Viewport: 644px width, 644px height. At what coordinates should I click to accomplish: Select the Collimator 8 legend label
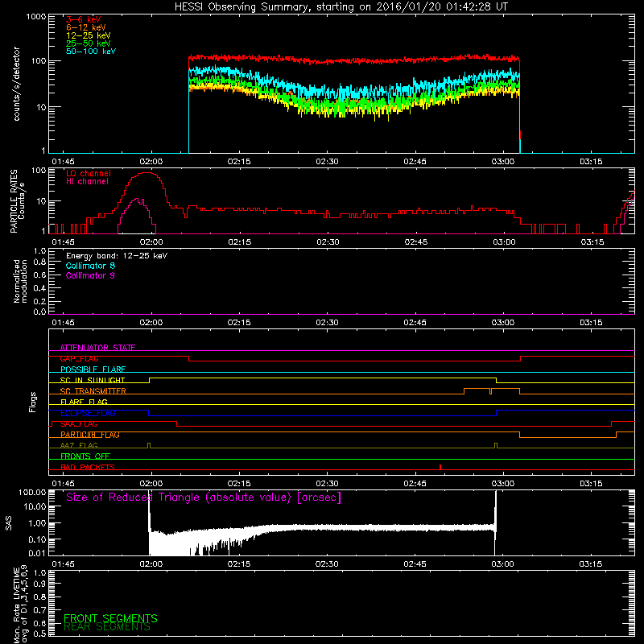(90, 266)
